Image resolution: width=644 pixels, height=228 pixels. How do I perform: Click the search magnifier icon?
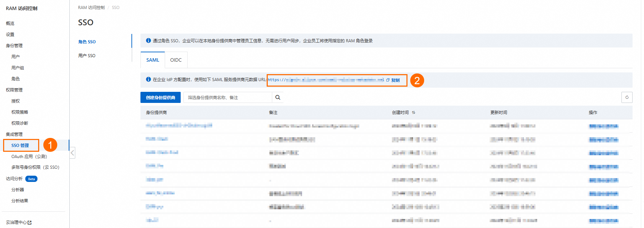tap(278, 97)
